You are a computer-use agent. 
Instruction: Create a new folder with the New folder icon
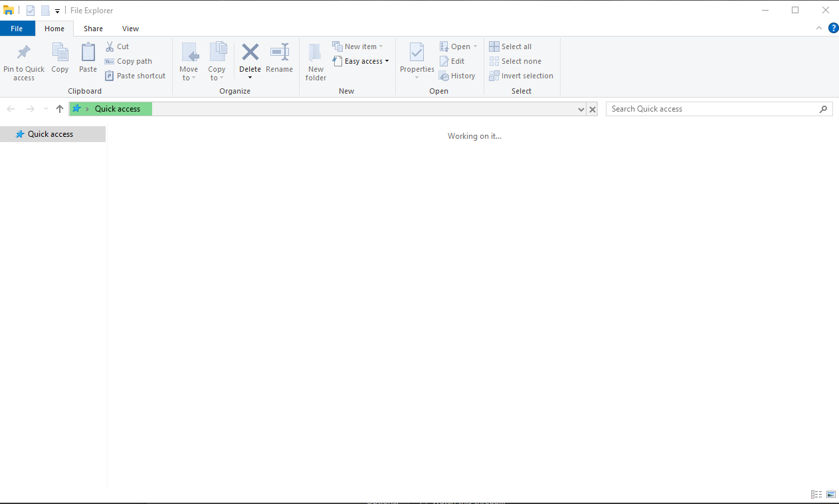(x=315, y=61)
